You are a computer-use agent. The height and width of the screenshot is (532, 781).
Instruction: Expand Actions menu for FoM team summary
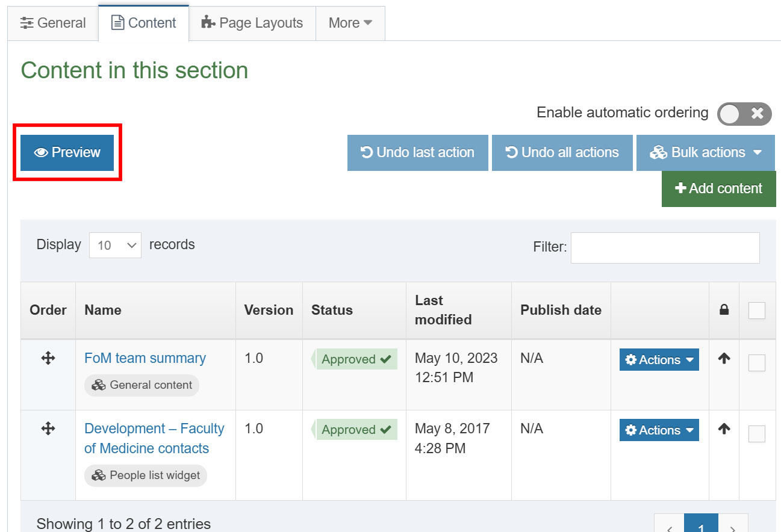(659, 360)
